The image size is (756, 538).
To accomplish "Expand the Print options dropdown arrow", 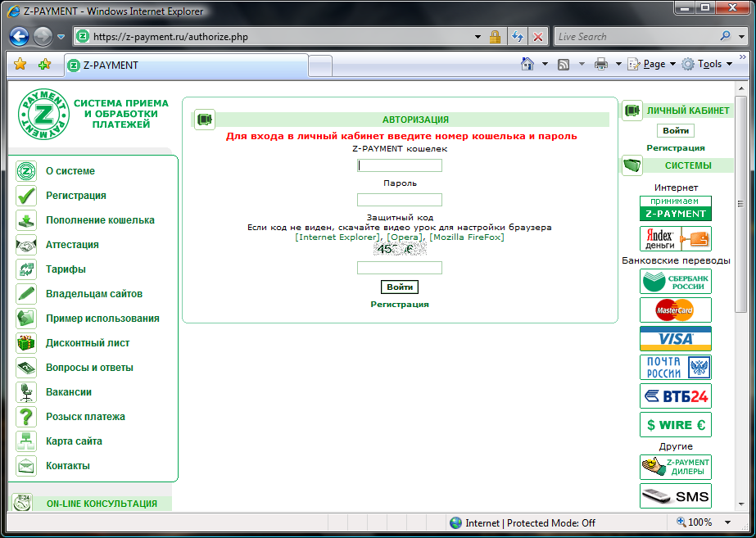I will tap(618, 64).
